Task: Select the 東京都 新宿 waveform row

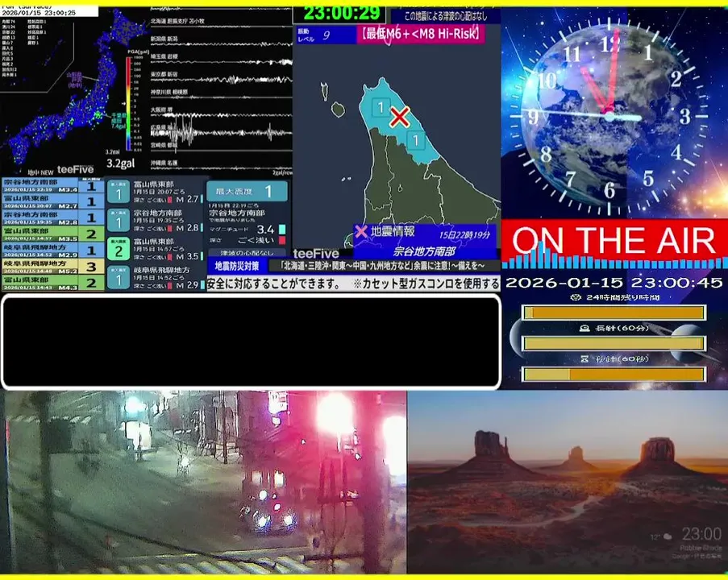Action: (222, 77)
